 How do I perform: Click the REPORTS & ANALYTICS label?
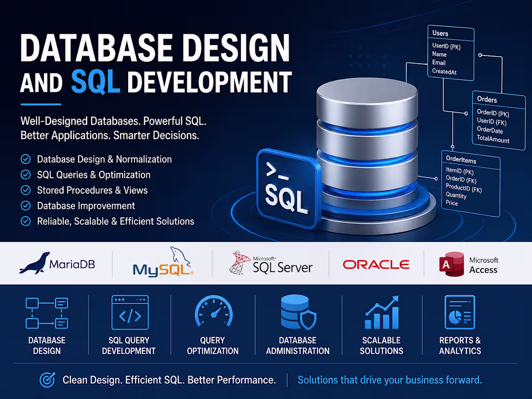tap(460, 346)
